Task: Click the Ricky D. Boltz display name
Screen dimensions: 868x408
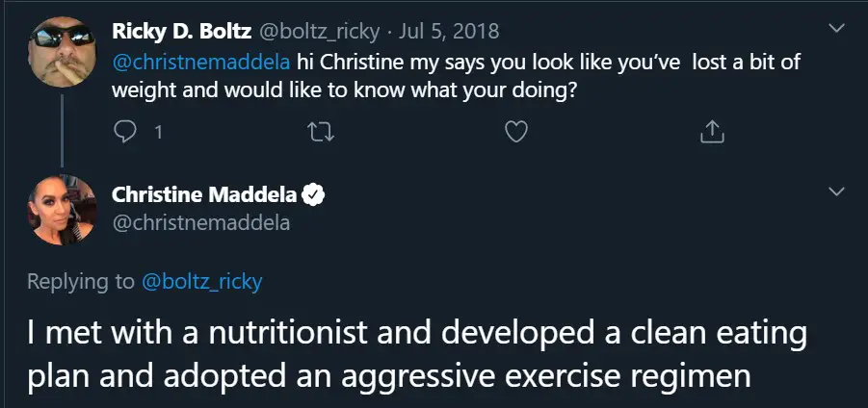Action: click(181, 32)
